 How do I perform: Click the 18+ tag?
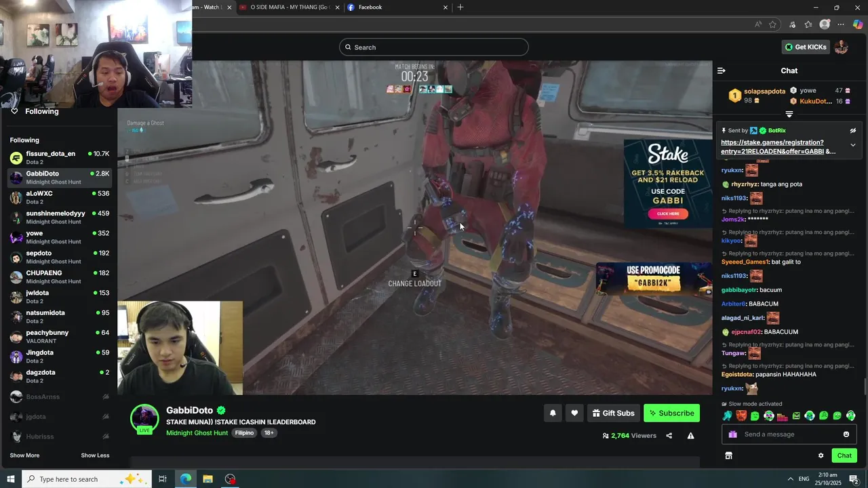click(269, 433)
